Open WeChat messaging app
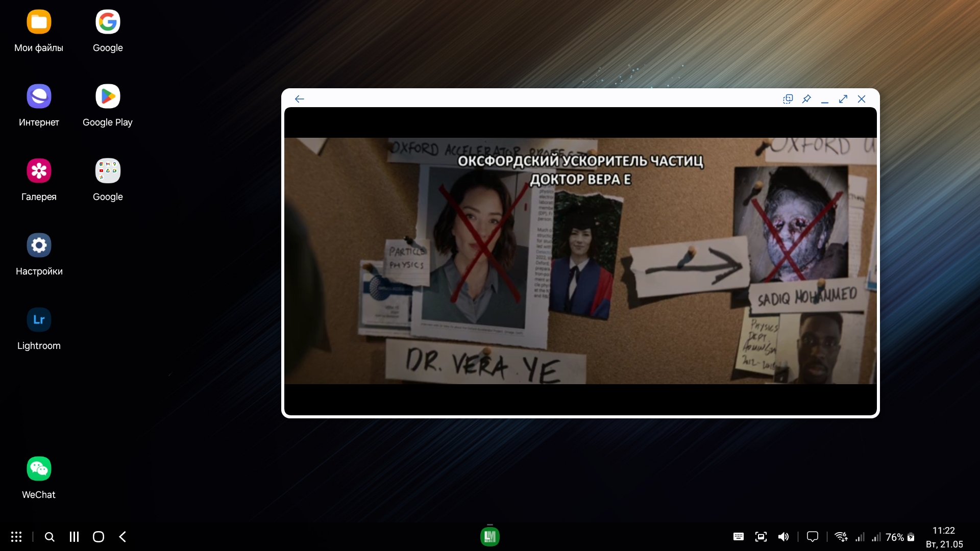980x551 pixels. (x=39, y=468)
